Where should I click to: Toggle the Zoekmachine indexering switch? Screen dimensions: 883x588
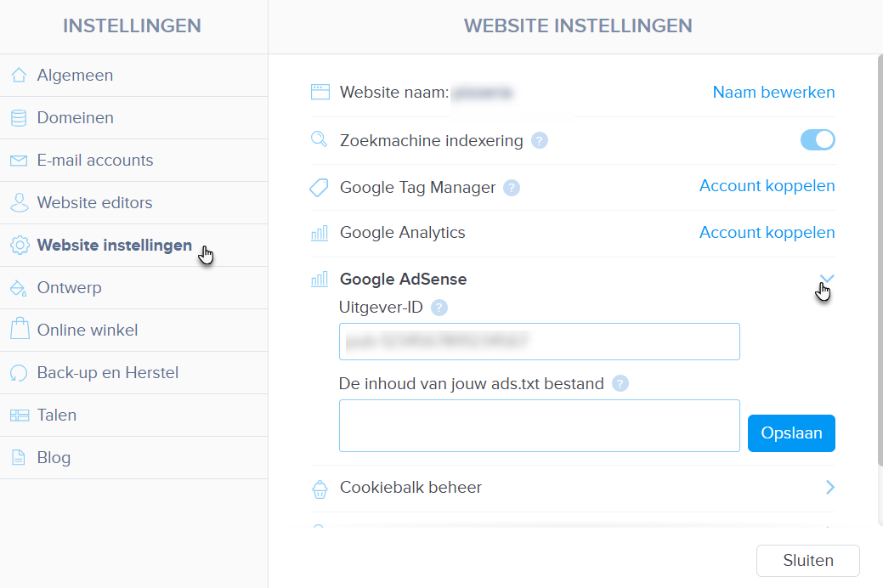pyautogui.click(x=818, y=140)
